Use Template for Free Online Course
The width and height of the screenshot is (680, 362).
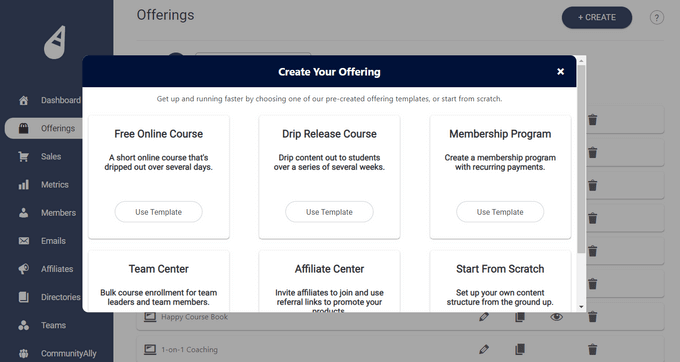[x=158, y=212]
